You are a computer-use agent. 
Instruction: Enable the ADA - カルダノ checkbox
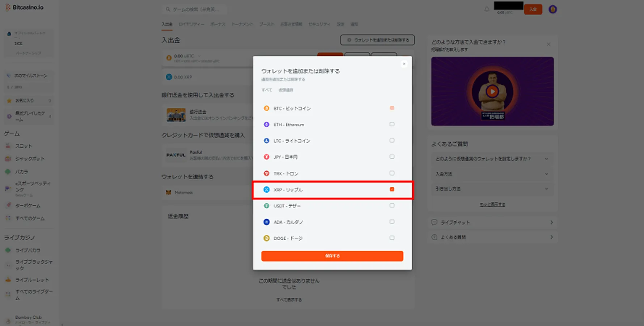[392, 222]
